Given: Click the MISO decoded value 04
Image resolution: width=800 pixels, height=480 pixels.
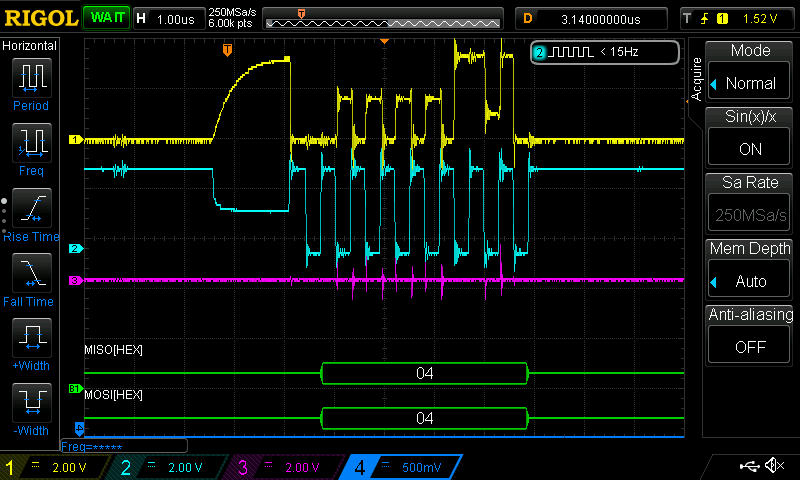Looking at the screenshot, I should (x=424, y=373).
